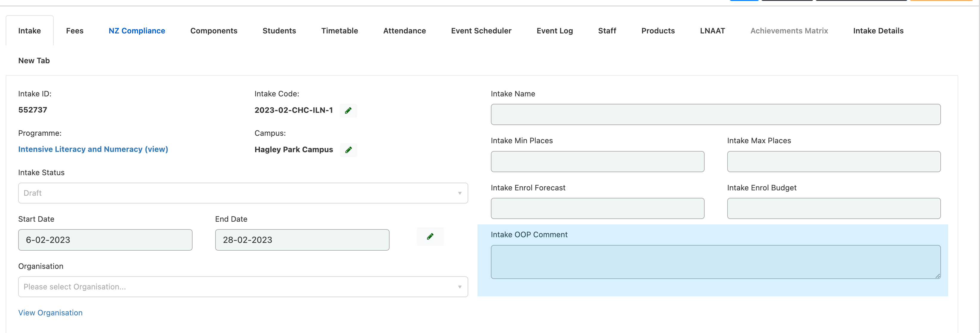Switch to the Intake tab
Viewport: 980px width, 333px height.
[x=30, y=31]
